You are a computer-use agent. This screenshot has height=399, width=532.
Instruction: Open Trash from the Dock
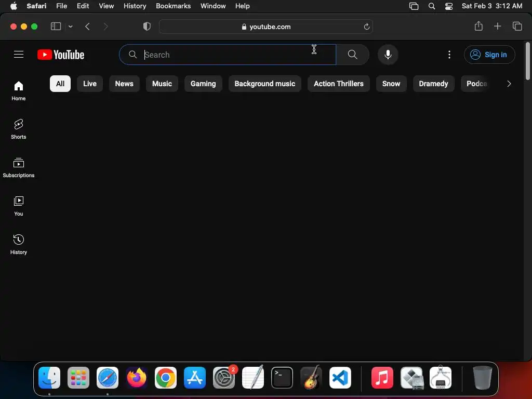point(482,378)
